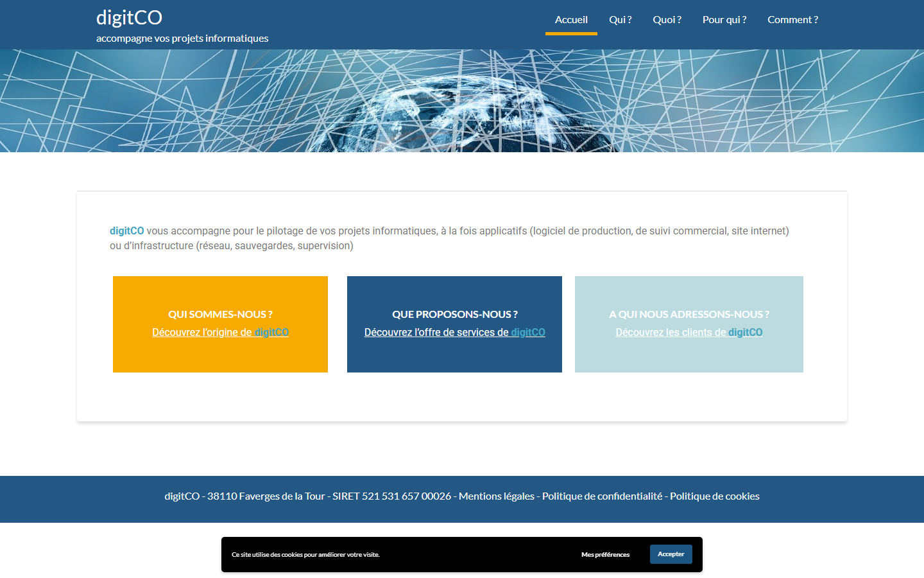Open the Politique de cookies link
924x578 pixels.
[715, 496]
